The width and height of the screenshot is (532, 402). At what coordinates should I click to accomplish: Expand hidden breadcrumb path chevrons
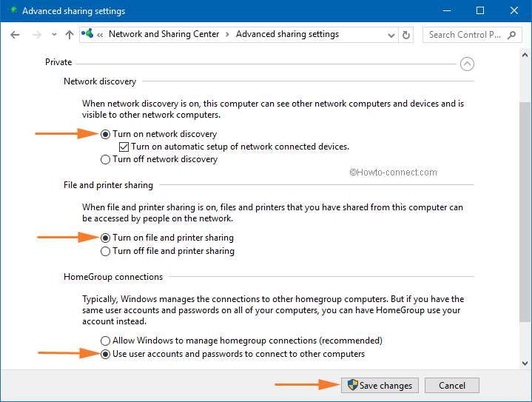click(x=100, y=35)
